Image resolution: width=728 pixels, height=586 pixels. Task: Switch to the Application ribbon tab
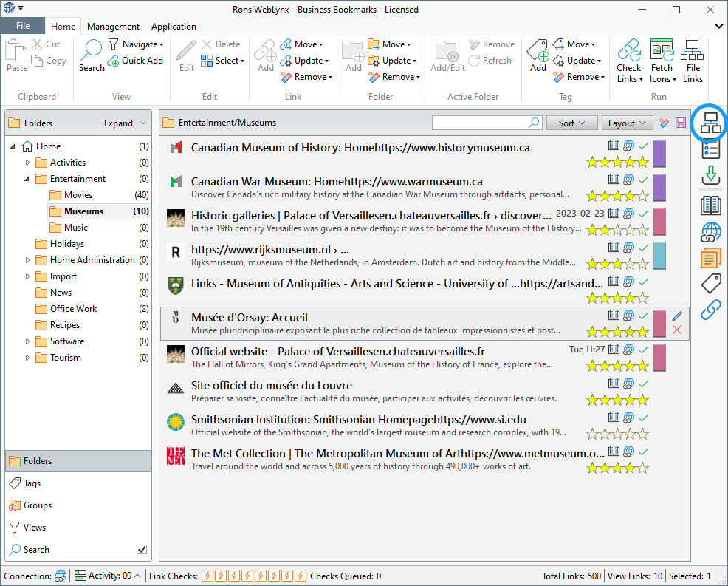(174, 27)
